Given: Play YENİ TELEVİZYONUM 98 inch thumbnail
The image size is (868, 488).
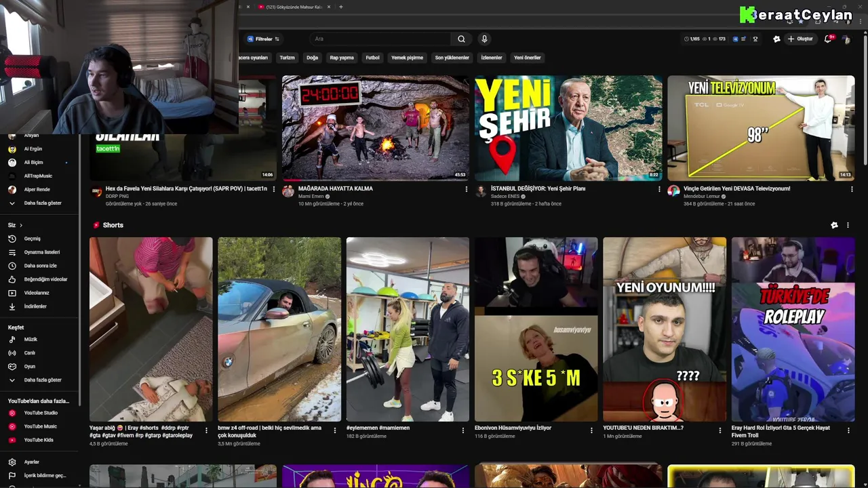Looking at the screenshot, I should pos(761,127).
